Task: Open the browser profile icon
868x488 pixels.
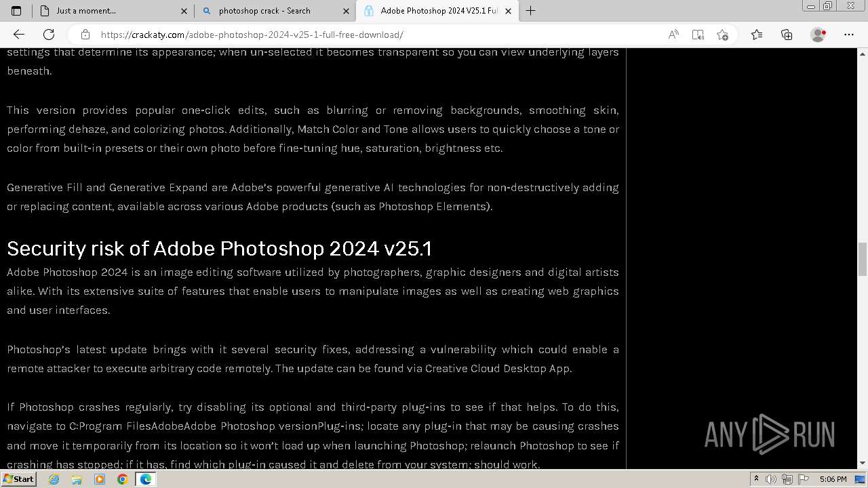Action: point(818,35)
